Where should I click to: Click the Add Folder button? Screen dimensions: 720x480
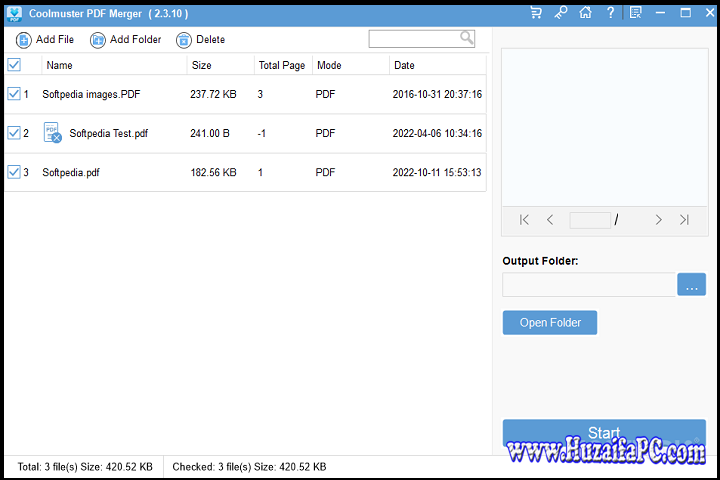coord(126,40)
